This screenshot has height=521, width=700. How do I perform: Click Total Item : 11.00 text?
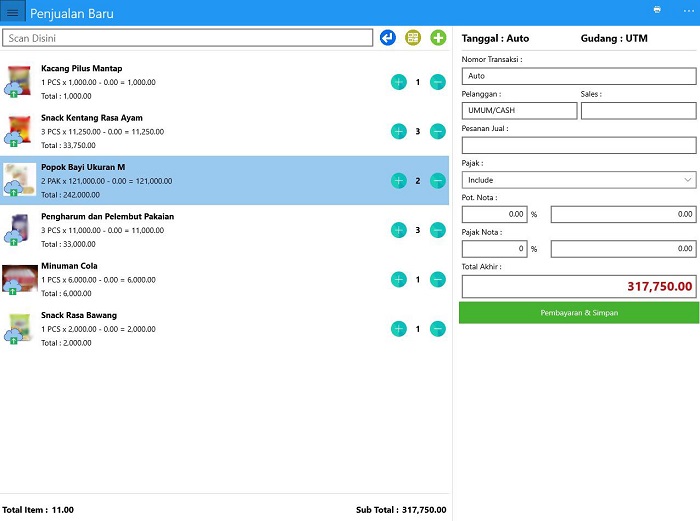tap(38, 510)
